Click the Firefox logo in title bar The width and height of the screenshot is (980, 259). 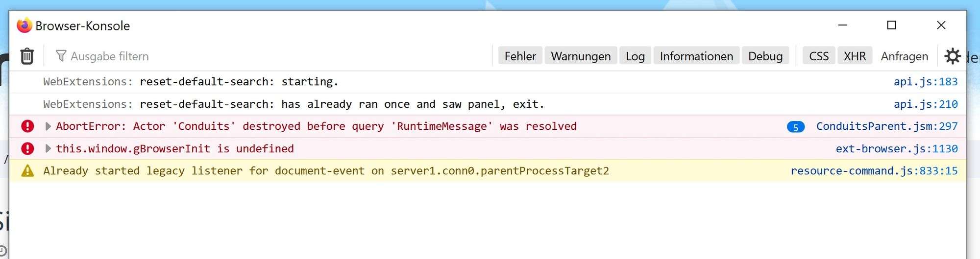(24, 25)
